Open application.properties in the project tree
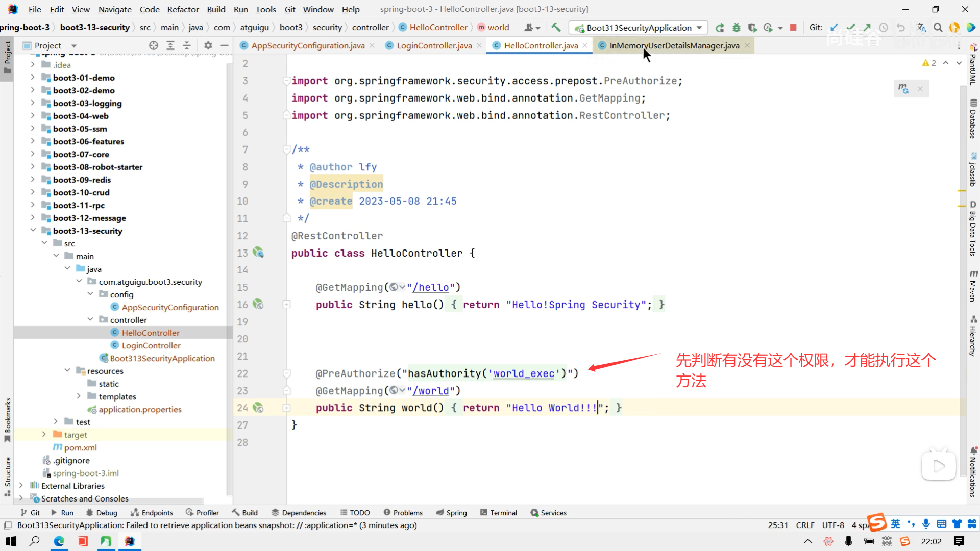Image resolution: width=980 pixels, height=551 pixels. pyautogui.click(x=140, y=409)
